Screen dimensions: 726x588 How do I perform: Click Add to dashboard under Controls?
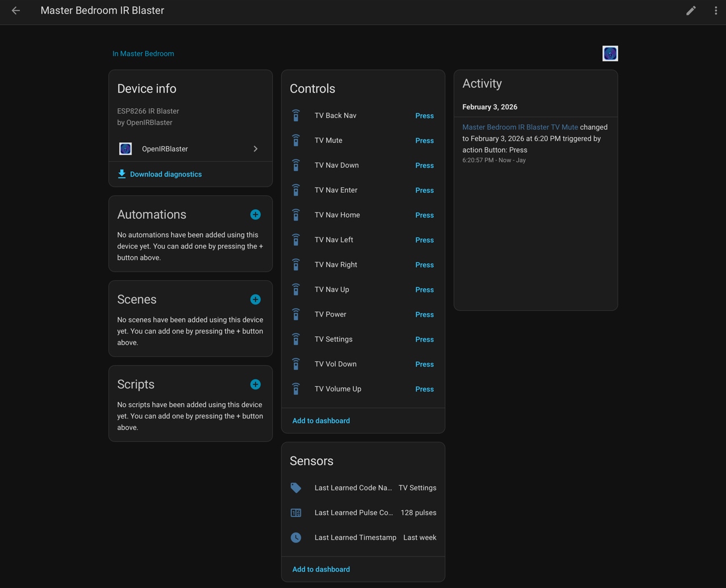coord(320,421)
